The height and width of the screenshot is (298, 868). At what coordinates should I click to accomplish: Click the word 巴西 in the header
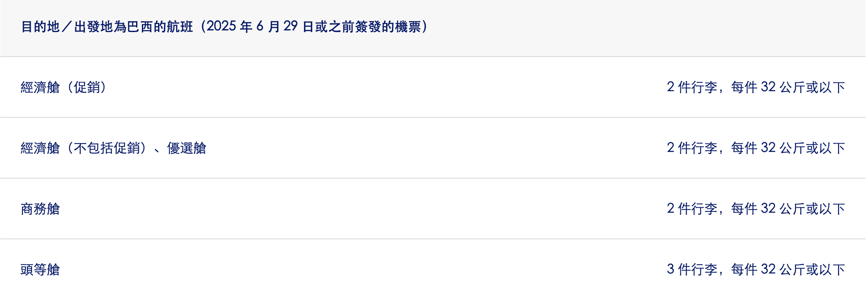click(140, 27)
